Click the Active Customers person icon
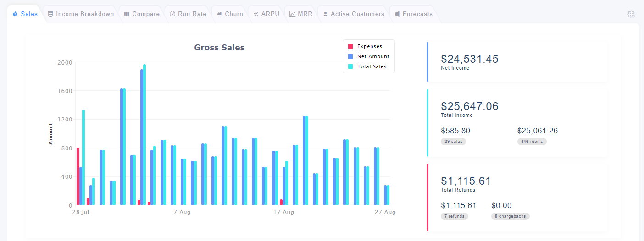 coord(325,14)
